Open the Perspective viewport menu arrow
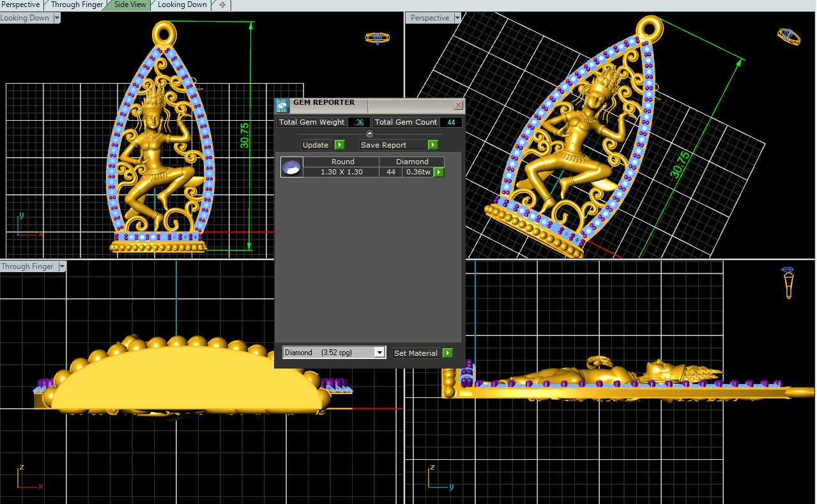This screenshot has height=504, width=817. tap(457, 18)
